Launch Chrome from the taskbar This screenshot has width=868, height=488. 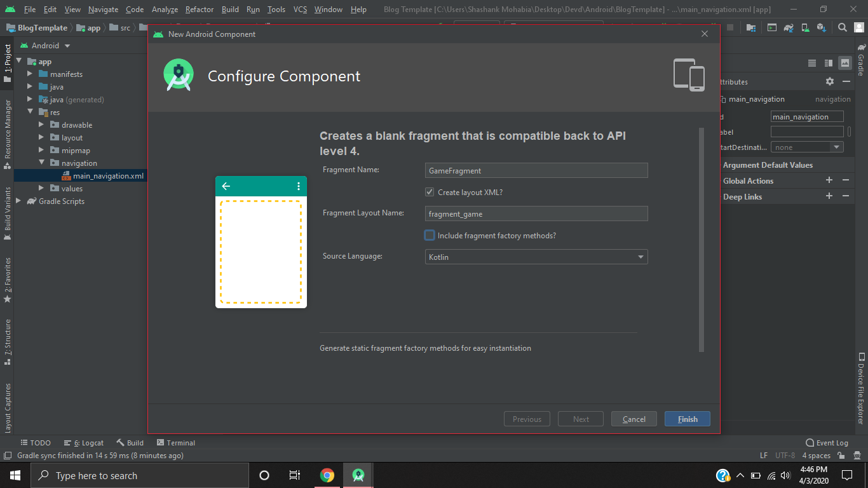point(327,475)
